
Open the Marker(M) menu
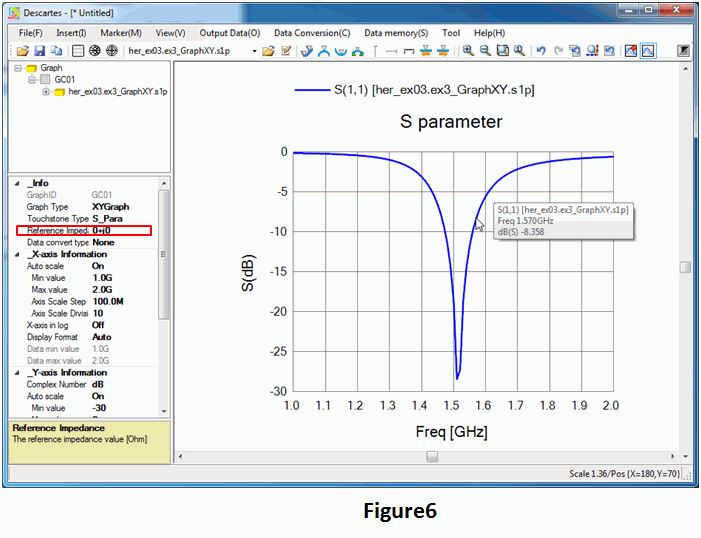click(121, 33)
